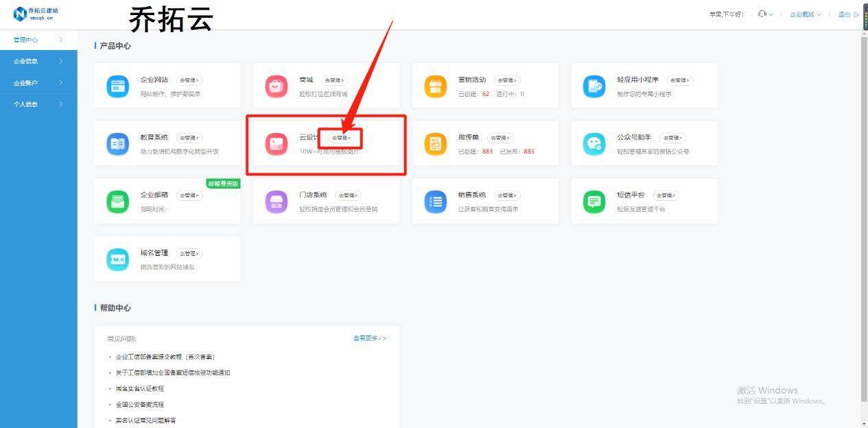
Task: Click the 退出 text link
Action: point(844,14)
